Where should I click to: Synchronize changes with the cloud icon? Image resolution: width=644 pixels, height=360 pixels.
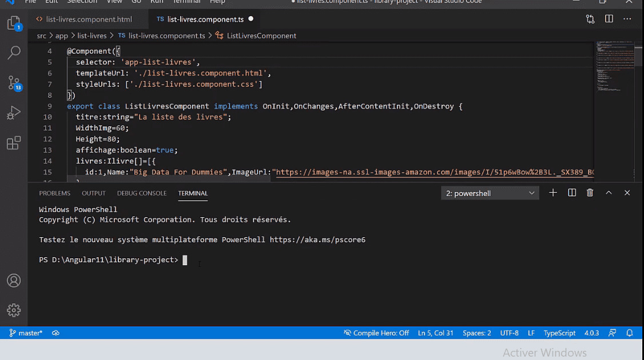point(55,333)
